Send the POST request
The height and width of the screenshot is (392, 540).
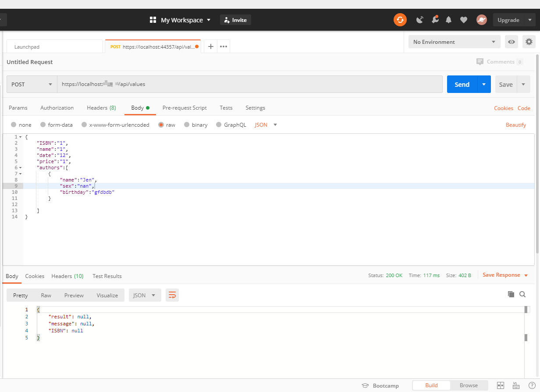tap(462, 84)
